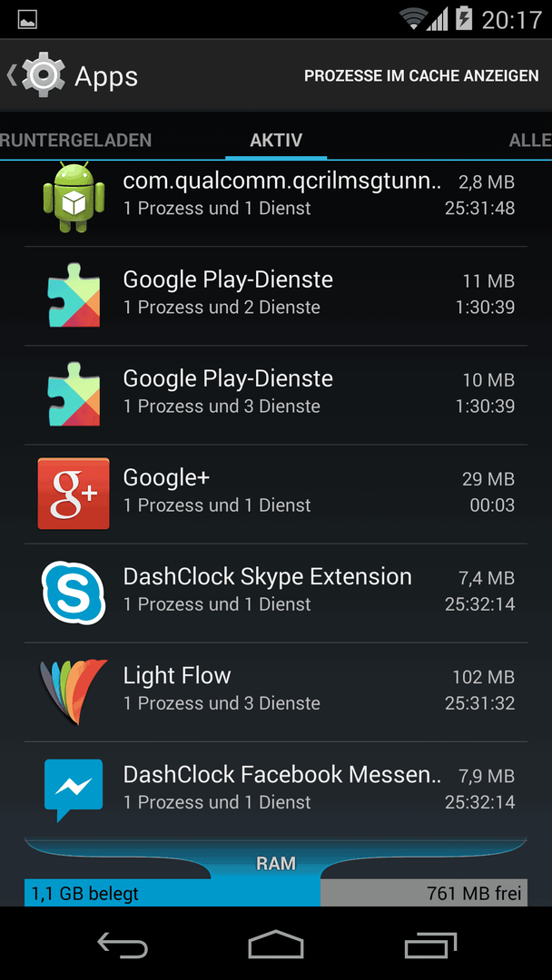552x980 pixels.
Task: Tap the Skype icon for DashClock extension
Action: pyautogui.click(x=74, y=593)
